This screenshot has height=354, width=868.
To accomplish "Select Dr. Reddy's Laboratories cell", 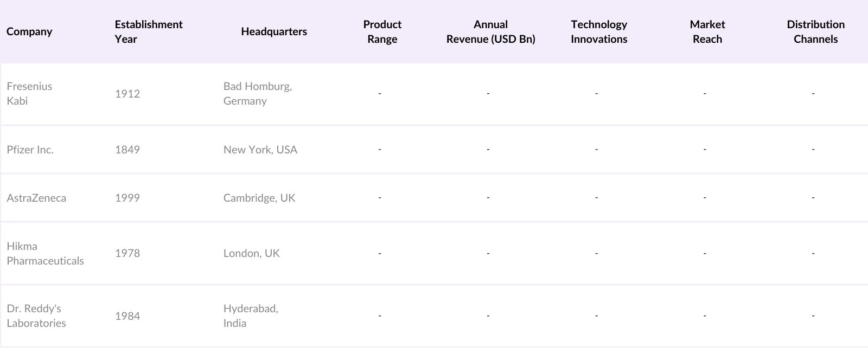I will pyautogui.click(x=36, y=316).
